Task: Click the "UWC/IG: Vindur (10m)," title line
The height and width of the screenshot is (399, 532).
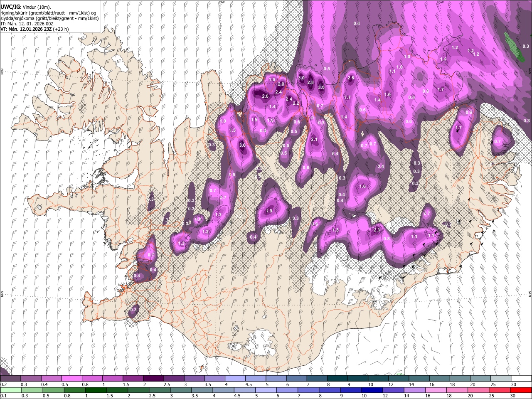Action: pos(26,7)
